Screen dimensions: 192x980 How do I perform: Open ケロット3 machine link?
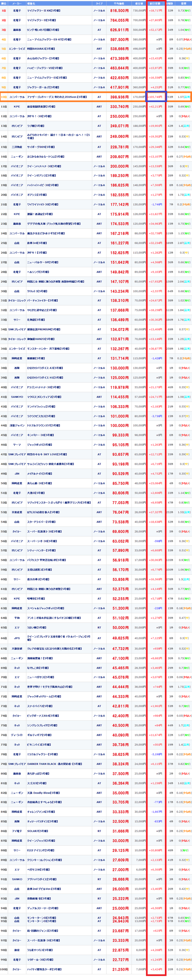click(x=37, y=291)
